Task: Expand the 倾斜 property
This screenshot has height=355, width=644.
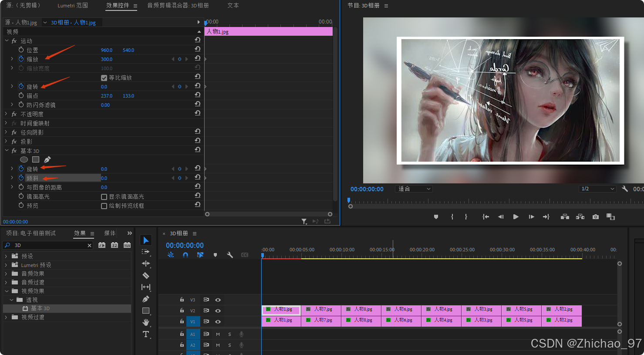Action: click(12, 178)
